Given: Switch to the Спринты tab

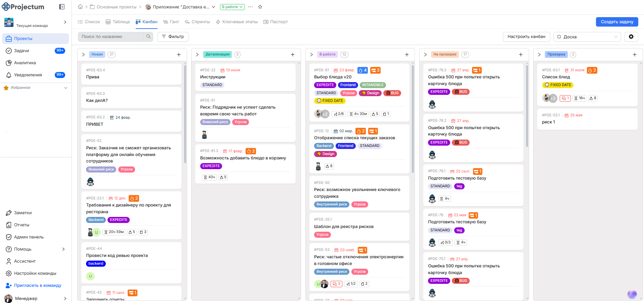Looking at the screenshot, I should tap(197, 22).
